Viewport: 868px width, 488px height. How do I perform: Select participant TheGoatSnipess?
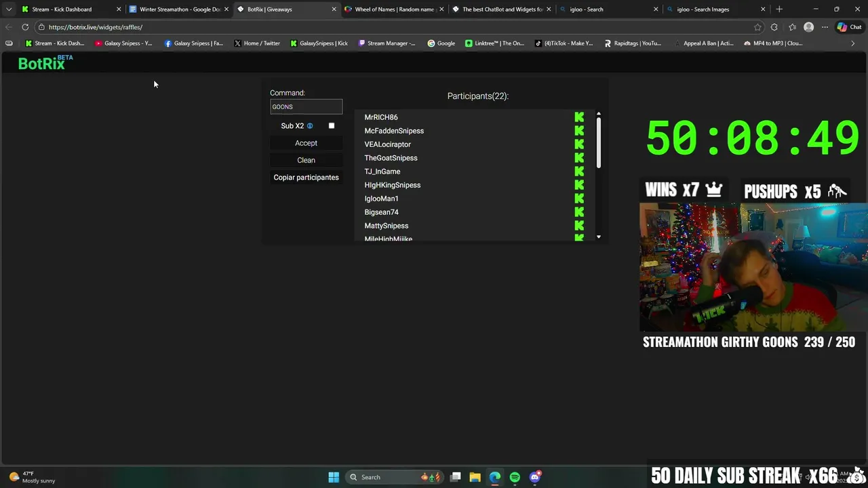(391, 158)
